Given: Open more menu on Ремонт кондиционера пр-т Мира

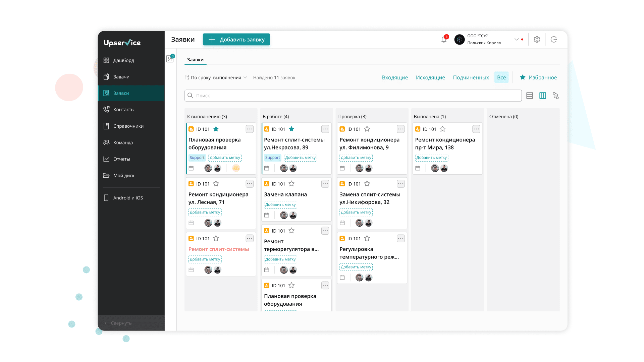Looking at the screenshot, I should (476, 129).
